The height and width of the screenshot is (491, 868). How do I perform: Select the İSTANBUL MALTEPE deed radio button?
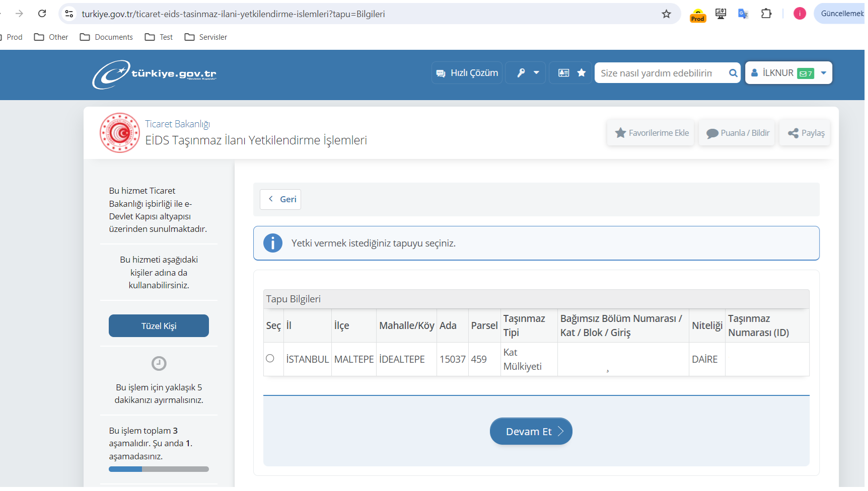[270, 358]
